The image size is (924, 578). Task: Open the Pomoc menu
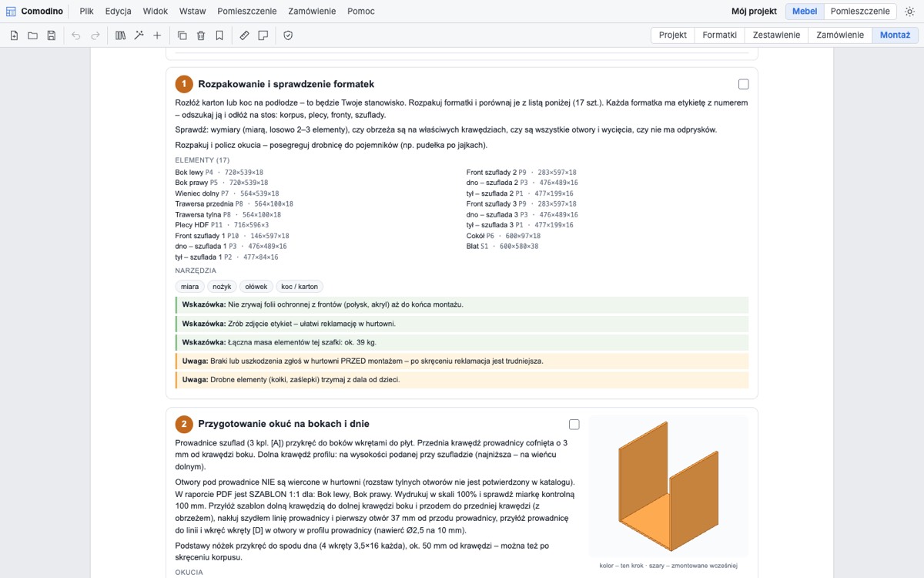(361, 12)
